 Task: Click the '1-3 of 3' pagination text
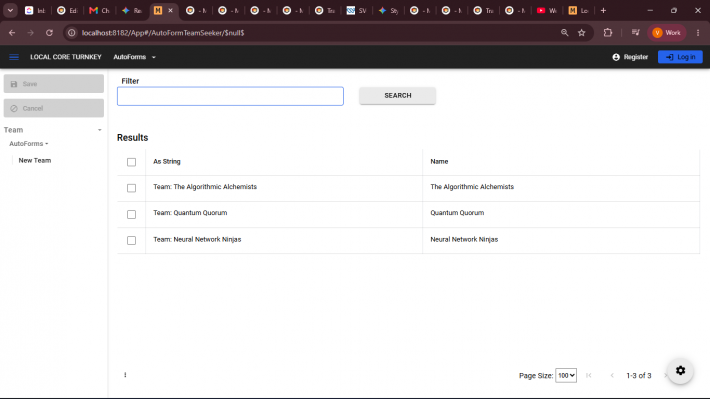point(638,375)
